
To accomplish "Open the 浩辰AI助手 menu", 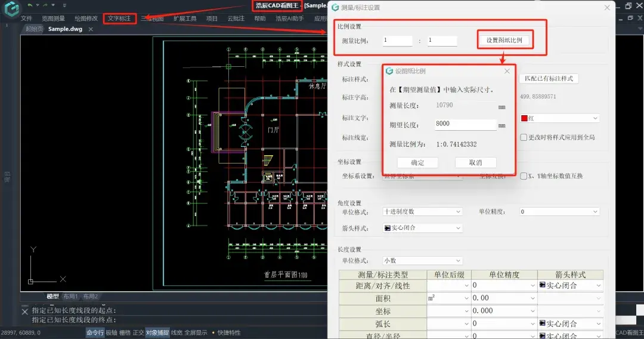I will [290, 19].
